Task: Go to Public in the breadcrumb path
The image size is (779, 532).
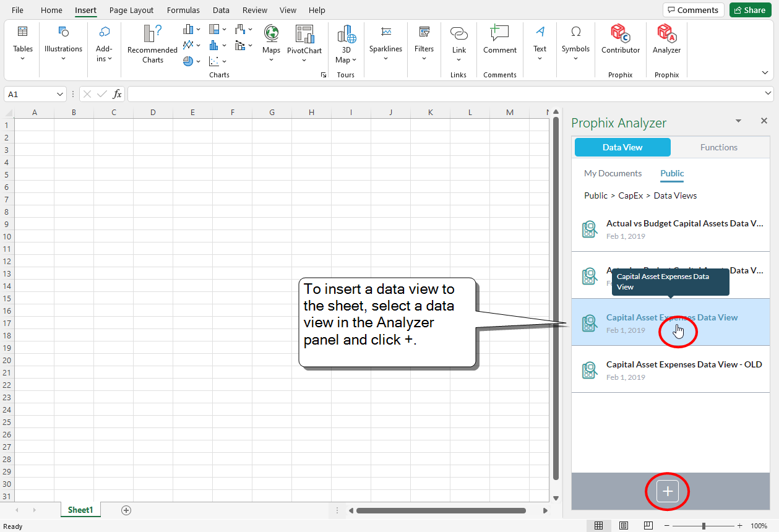Action: click(596, 195)
